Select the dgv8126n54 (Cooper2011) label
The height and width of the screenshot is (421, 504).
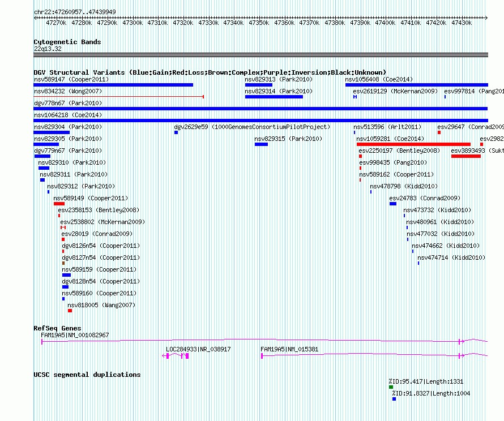pos(101,246)
